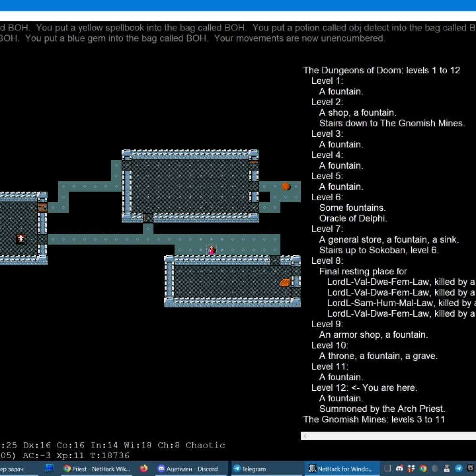Click the Discord icon in the system tray
This screenshot has width=476, height=476.
399,468
